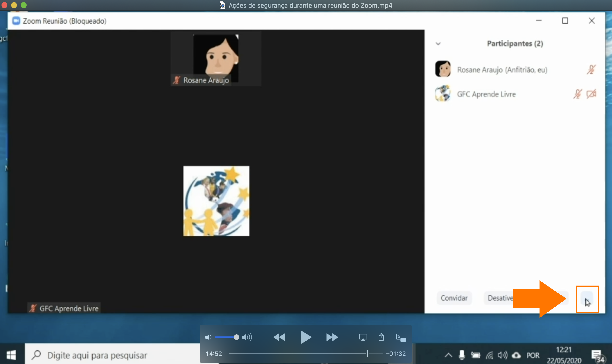Minimize the Zoom Reunião window
The height and width of the screenshot is (364, 612).
coord(539,21)
